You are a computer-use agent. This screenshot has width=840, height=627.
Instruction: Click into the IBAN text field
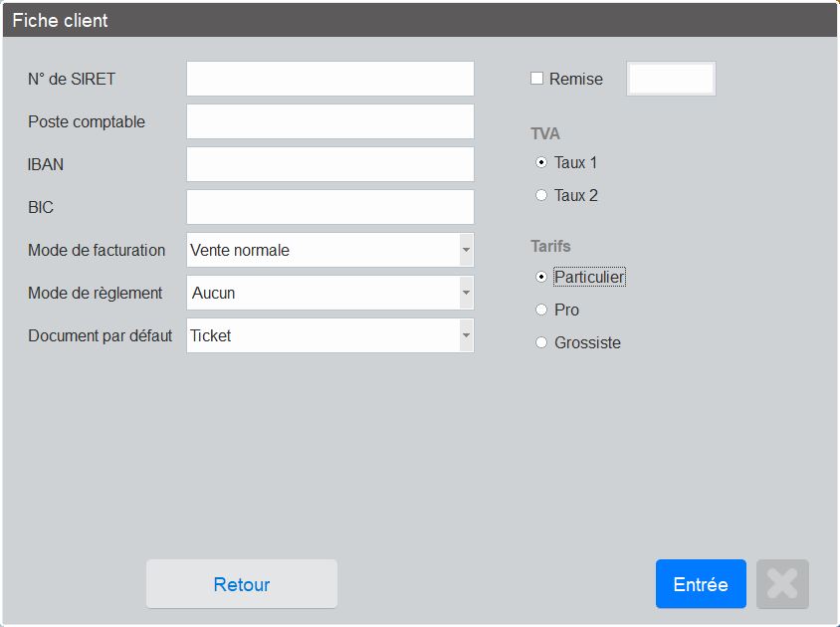point(330,164)
